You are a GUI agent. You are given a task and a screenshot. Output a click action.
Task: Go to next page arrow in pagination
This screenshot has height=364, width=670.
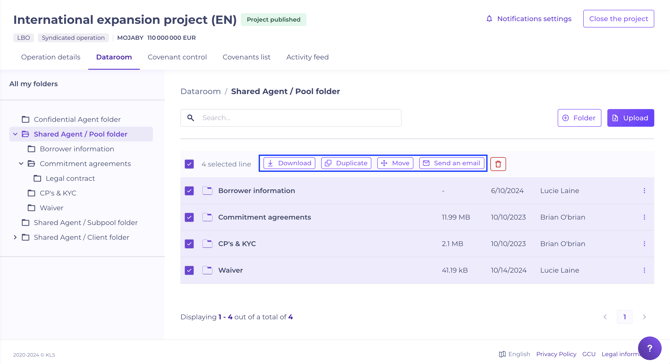pos(644,317)
